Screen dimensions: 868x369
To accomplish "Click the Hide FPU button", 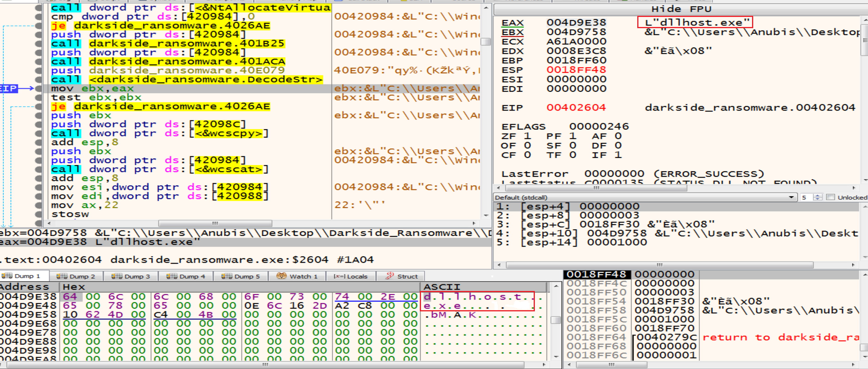I will pyautogui.click(x=681, y=9).
